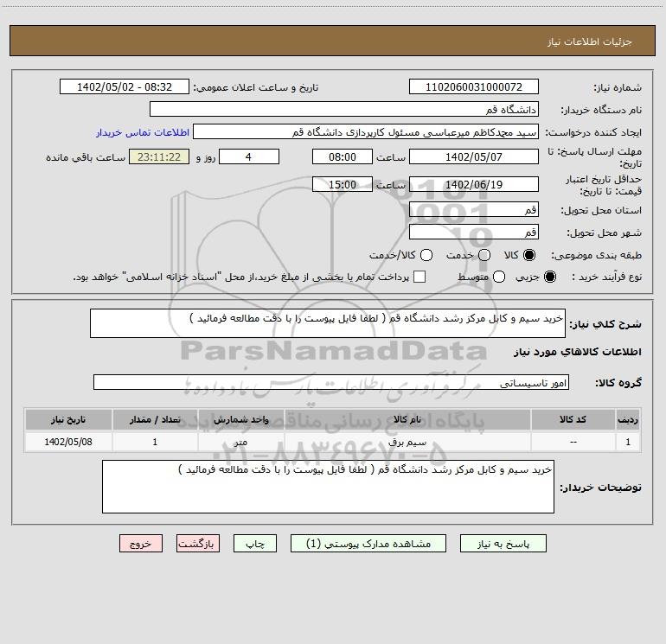Open مشاهده مدارک پیوستی (1) button
666x644 pixels.
368,544
